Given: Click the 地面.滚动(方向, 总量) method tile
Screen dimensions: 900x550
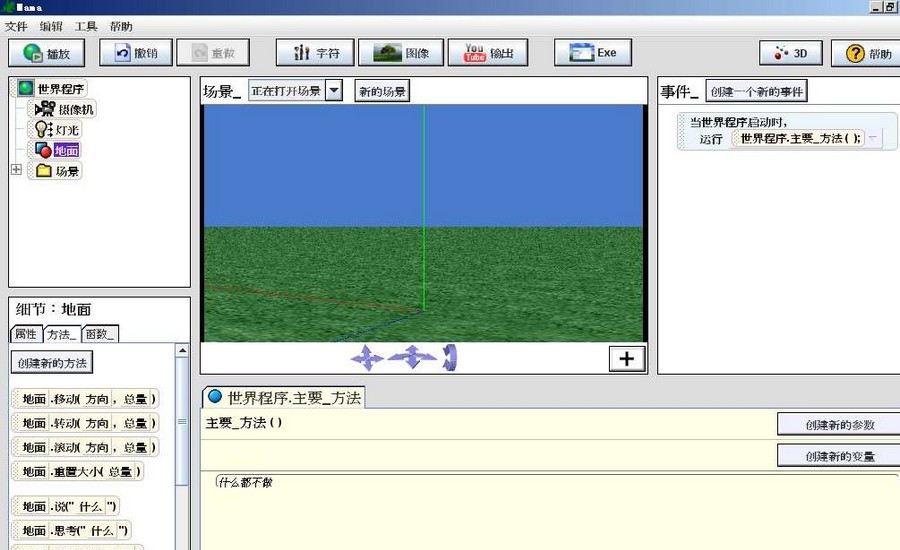Looking at the screenshot, I should click(84, 447).
